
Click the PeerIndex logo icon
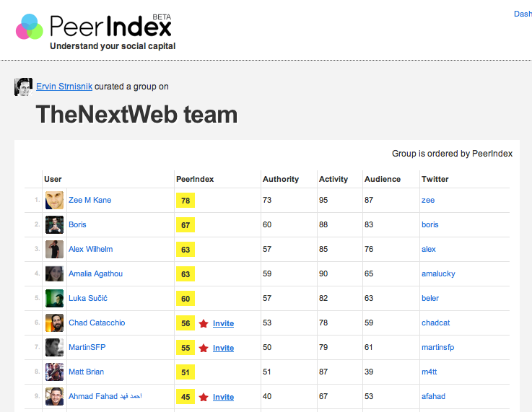click(x=30, y=27)
